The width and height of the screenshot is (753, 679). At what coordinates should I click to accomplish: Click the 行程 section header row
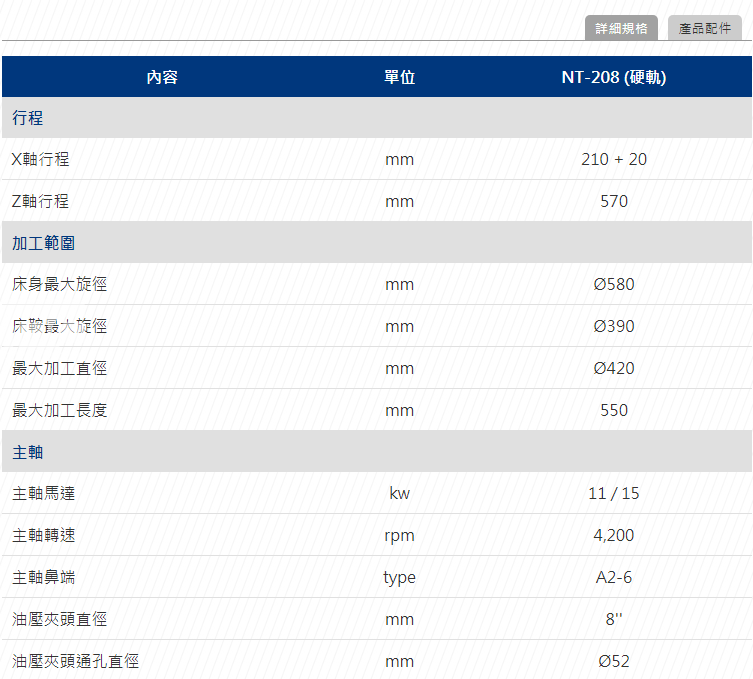pyautogui.click(x=28, y=118)
